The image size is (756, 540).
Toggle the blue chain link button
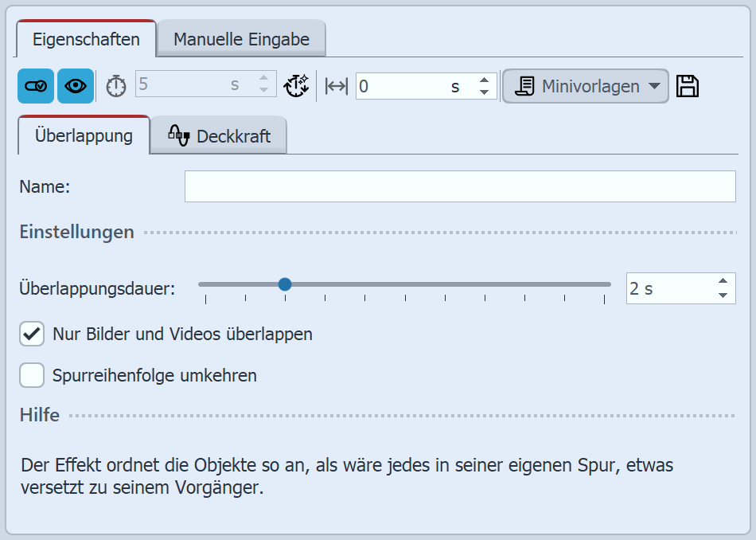[35, 86]
